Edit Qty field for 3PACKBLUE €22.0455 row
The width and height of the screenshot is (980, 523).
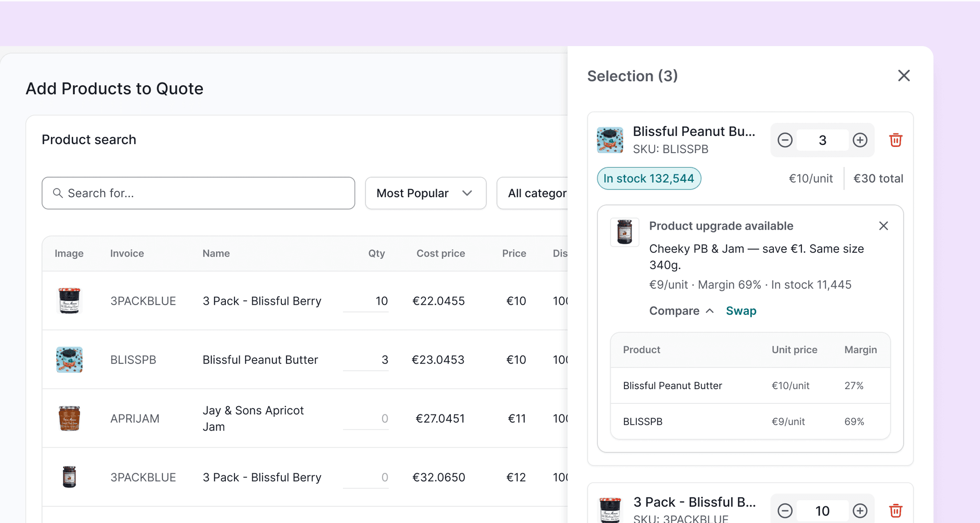pos(366,301)
